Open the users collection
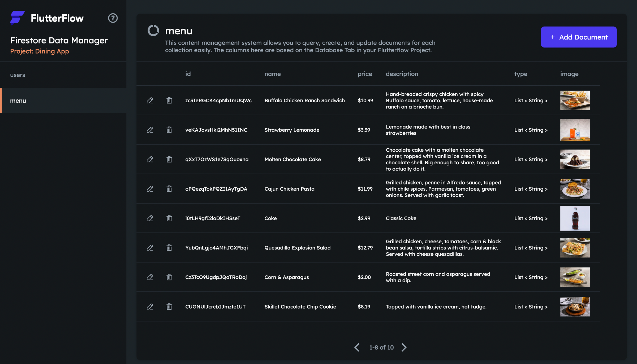 (x=18, y=75)
